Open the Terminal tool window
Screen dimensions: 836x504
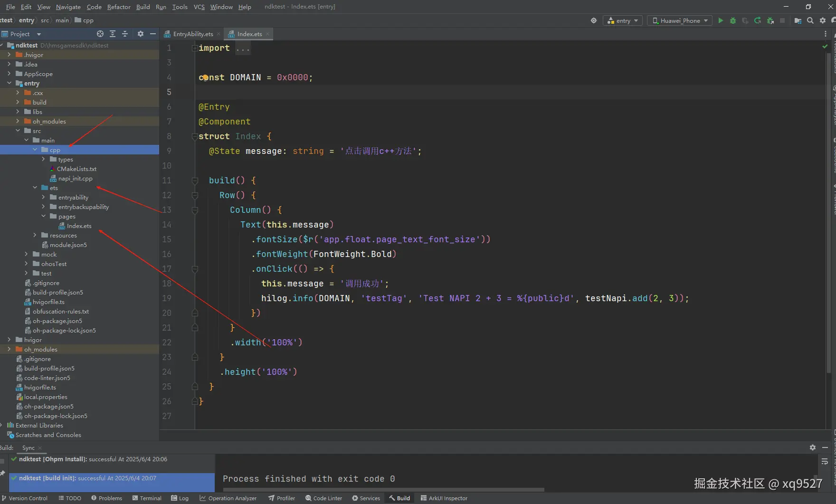tap(147, 498)
